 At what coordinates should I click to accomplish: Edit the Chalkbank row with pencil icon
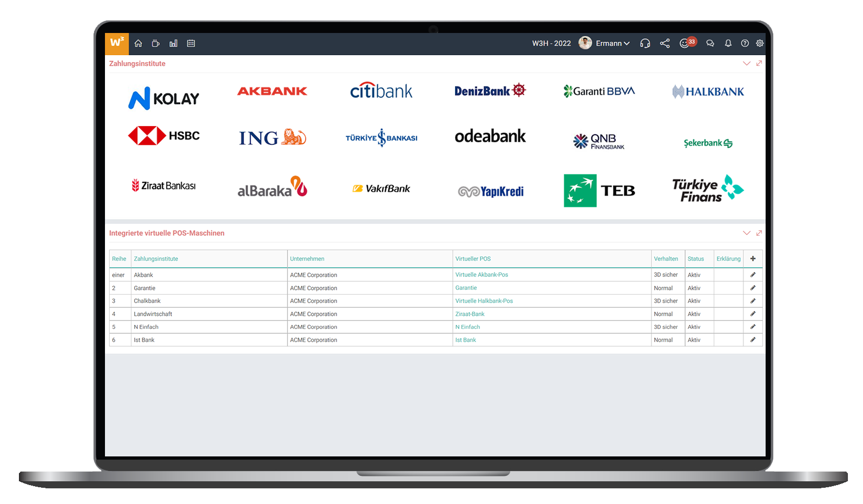pyautogui.click(x=753, y=301)
